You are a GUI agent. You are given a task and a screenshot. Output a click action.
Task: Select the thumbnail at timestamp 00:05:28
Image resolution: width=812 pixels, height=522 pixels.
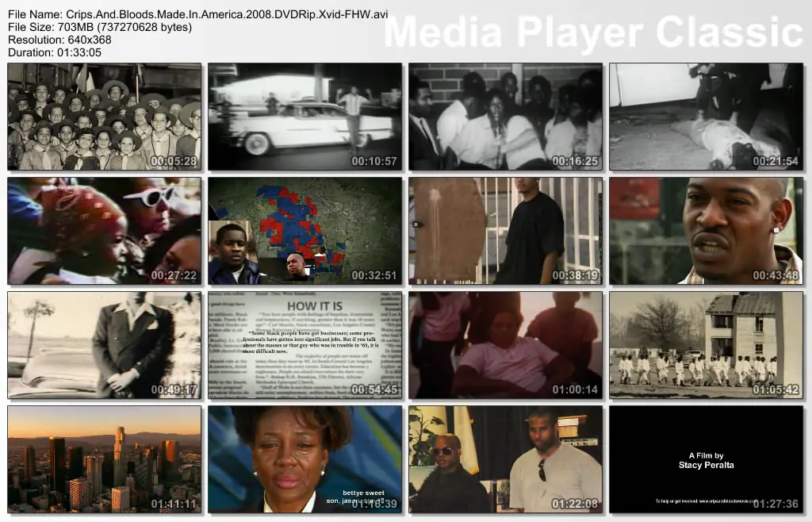click(105, 117)
